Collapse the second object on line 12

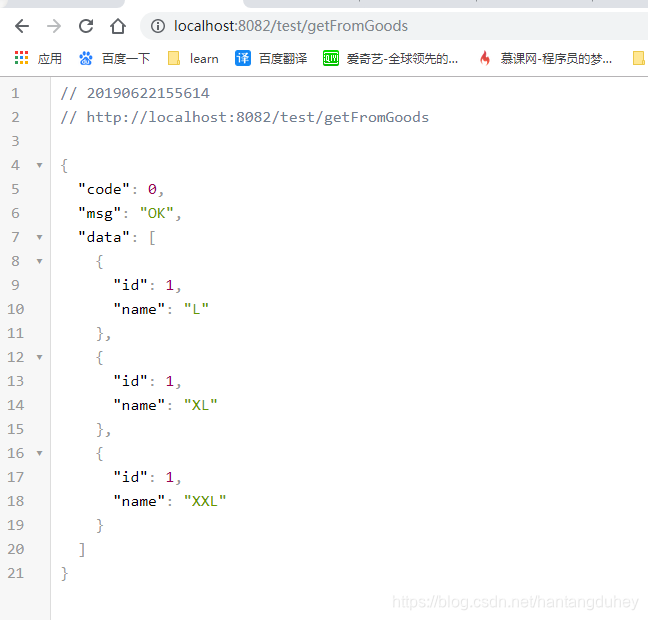point(40,357)
